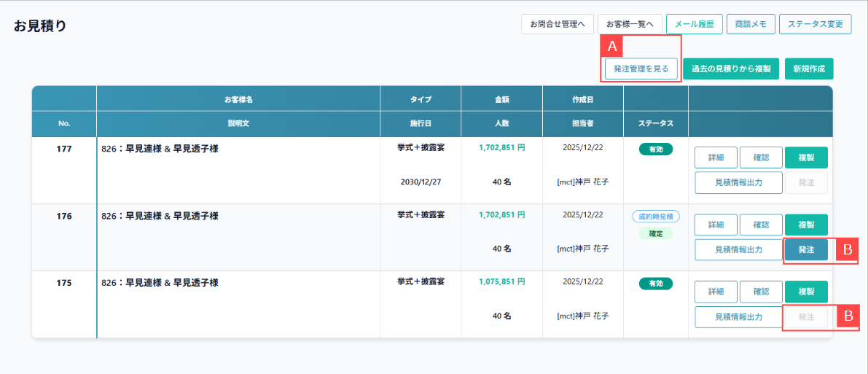This screenshot has height=374, width=868.
Task: Click ステータス変更 button
Action: coord(815,24)
